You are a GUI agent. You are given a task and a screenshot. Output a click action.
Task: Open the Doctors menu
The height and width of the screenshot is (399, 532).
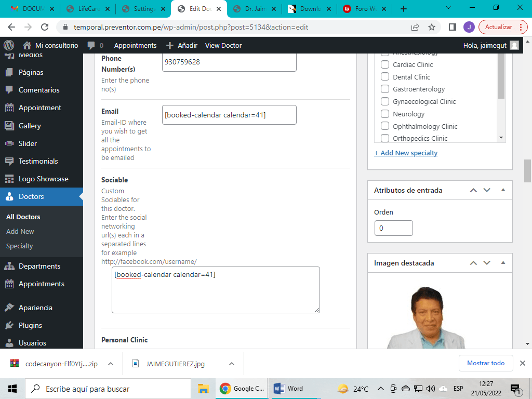click(x=42, y=196)
